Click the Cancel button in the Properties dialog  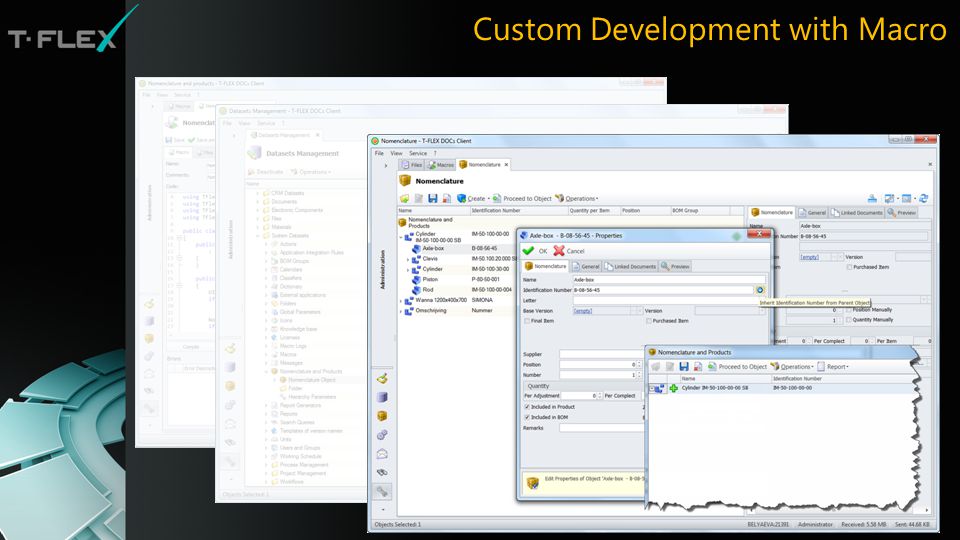coord(569,251)
